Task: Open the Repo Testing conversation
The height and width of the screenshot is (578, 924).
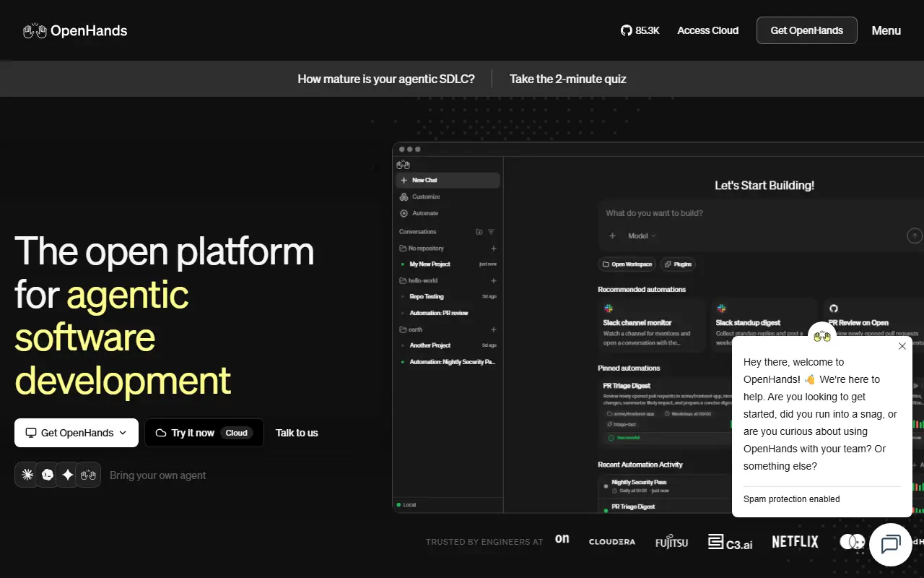Action: click(x=448, y=296)
